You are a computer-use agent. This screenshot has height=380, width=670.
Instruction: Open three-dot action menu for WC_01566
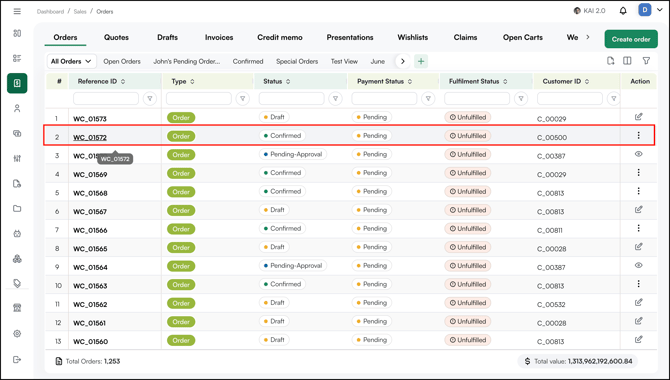click(x=638, y=228)
